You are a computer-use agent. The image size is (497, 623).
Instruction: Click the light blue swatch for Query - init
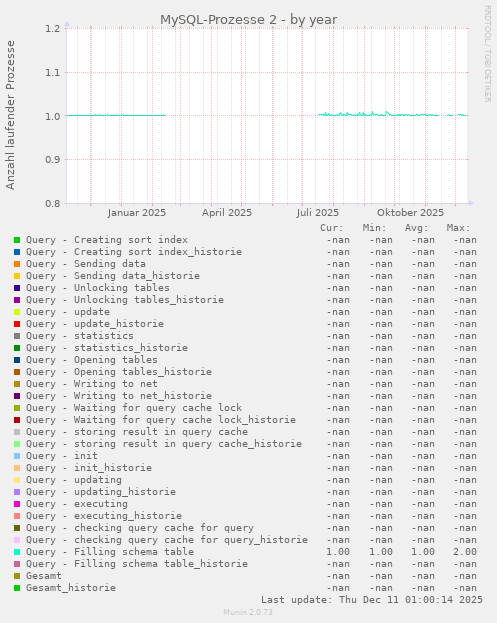[17, 456]
